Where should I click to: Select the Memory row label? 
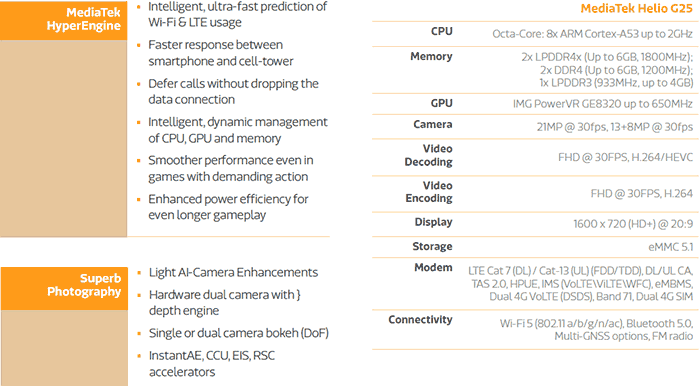[x=431, y=56]
